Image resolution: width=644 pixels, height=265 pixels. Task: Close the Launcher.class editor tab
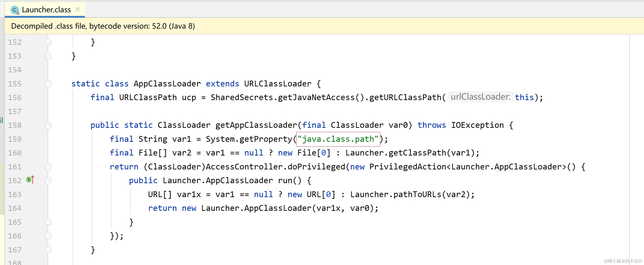point(78,10)
